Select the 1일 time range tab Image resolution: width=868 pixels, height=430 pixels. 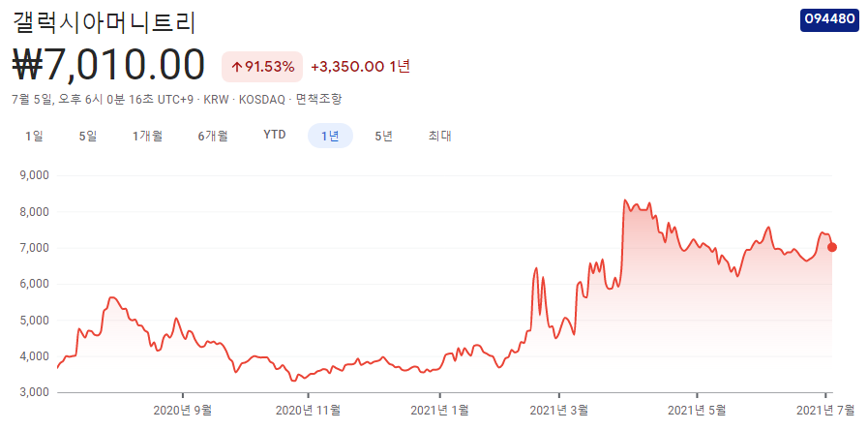[34, 136]
